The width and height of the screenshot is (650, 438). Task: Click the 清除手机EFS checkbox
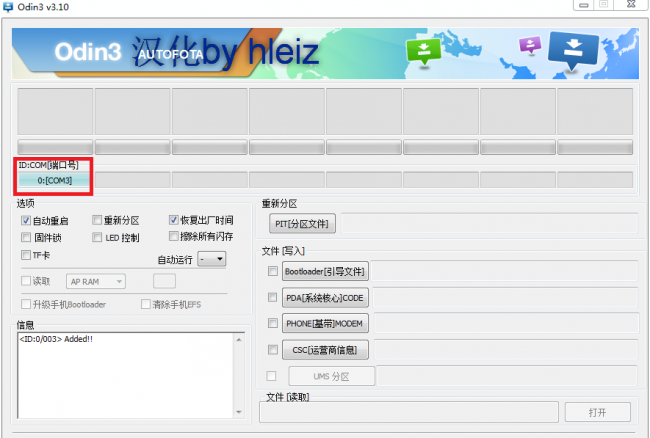click(146, 304)
